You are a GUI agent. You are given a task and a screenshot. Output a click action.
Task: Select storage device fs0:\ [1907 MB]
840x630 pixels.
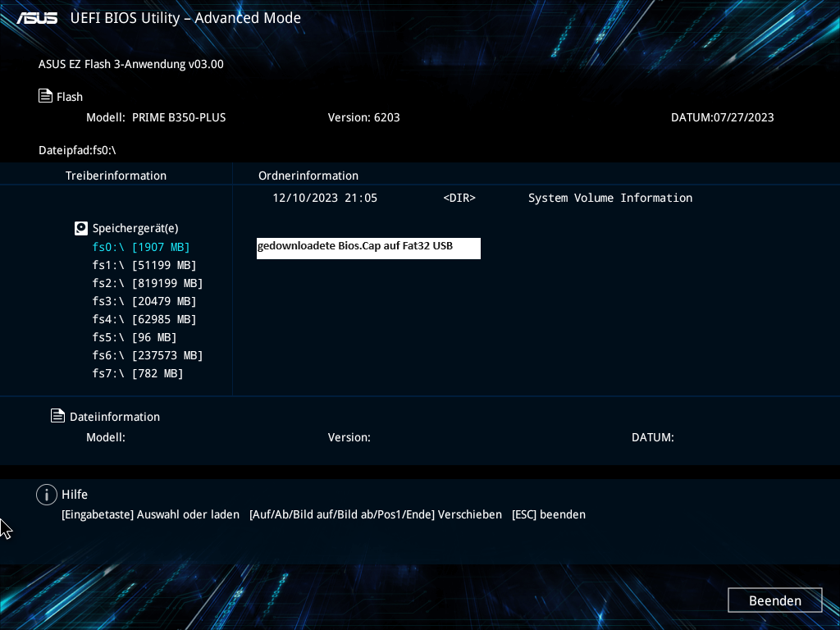click(141, 247)
